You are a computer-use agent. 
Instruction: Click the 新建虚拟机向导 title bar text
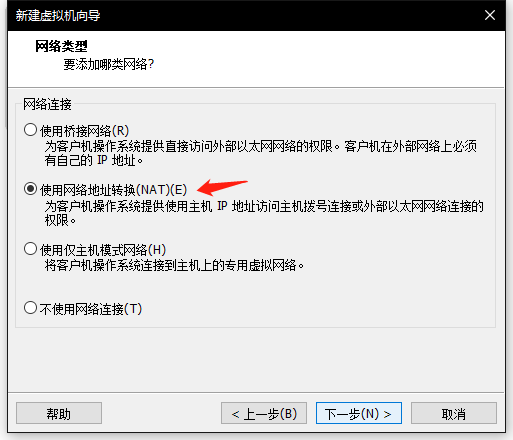(x=58, y=15)
